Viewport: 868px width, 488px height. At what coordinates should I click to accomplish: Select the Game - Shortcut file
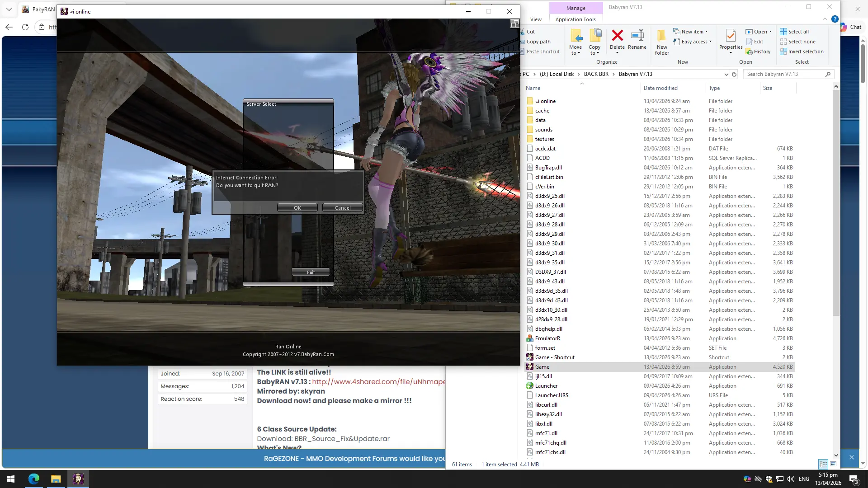(x=660, y=357)
